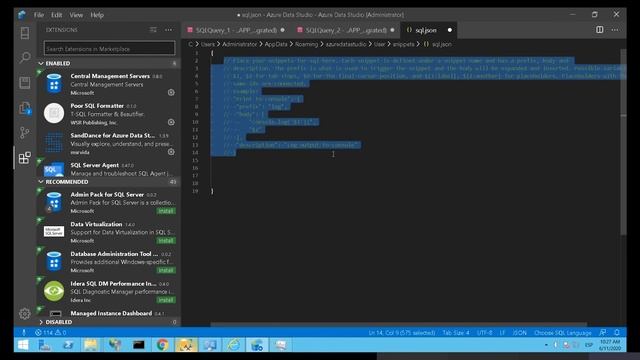Install Database Administration Tool extension

coord(166,270)
